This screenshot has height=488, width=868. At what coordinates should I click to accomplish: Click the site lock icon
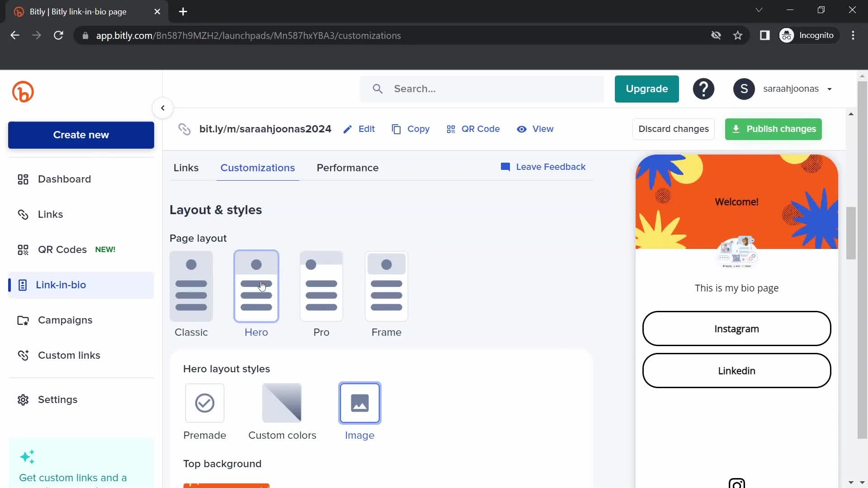tap(85, 36)
